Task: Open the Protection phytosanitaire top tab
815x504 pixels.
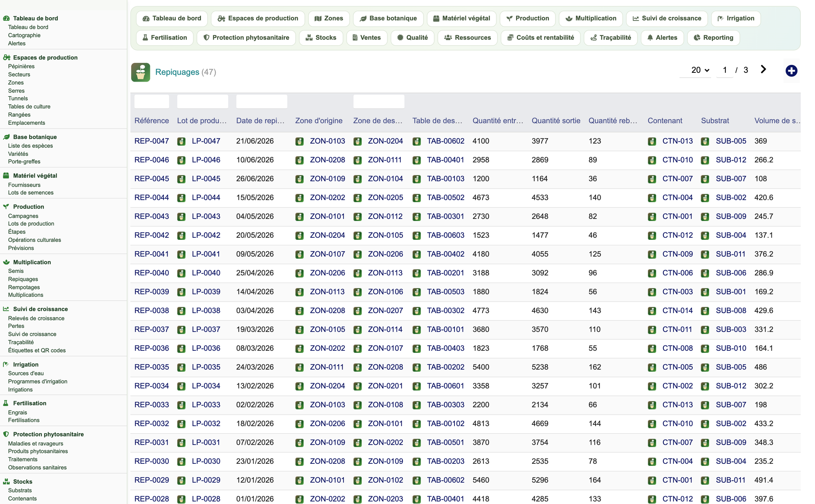Action: coord(246,38)
